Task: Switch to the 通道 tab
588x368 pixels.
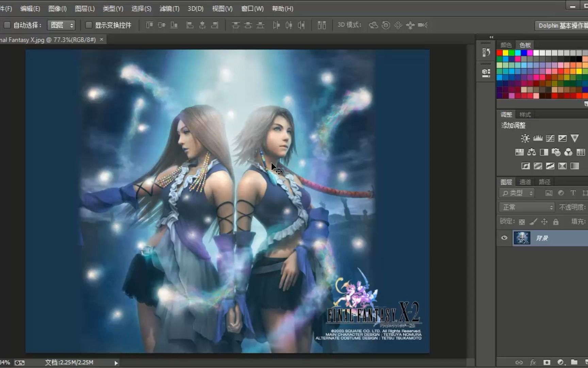Action: [x=525, y=182]
